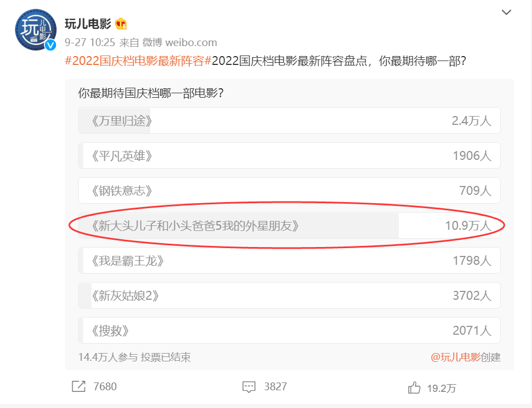The height and width of the screenshot is (408, 532).
Task: Like the post with thumbs-up icon
Action: [x=414, y=387]
